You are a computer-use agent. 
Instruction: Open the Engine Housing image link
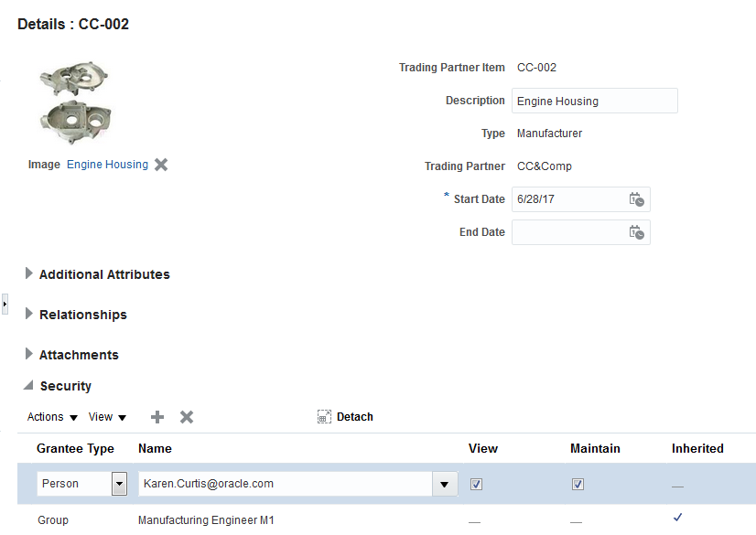[x=107, y=165]
